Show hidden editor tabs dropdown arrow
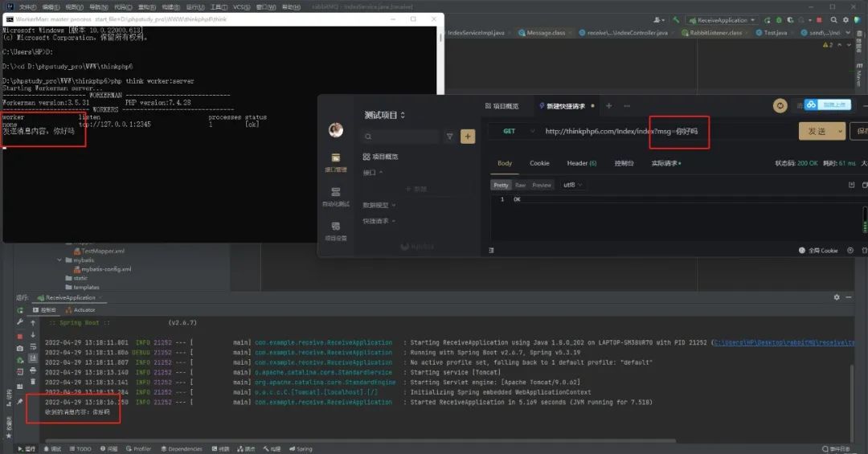Image resolution: width=868 pixels, height=454 pixels. pyautogui.click(x=848, y=33)
